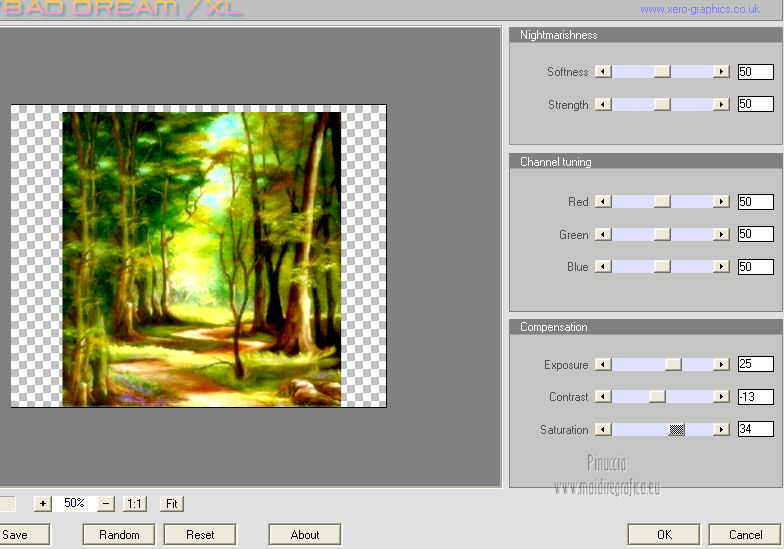Set preview zoom to 1:1
The width and height of the screenshot is (784, 549).
tap(134, 504)
